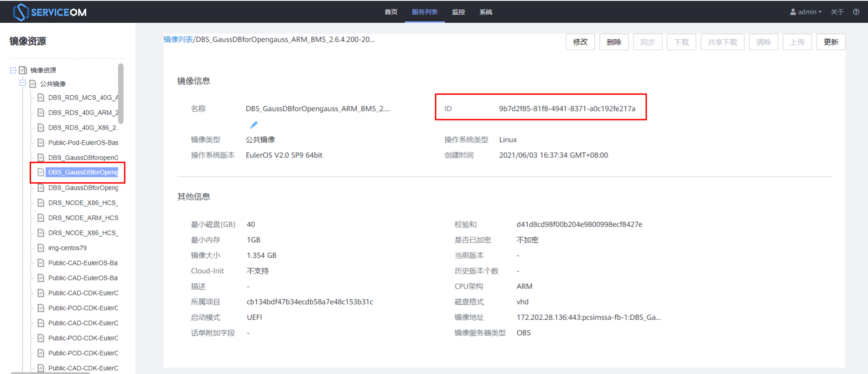This screenshot has height=374, width=868.
Task: Click the OS type value Linux
Action: pos(508,140)
